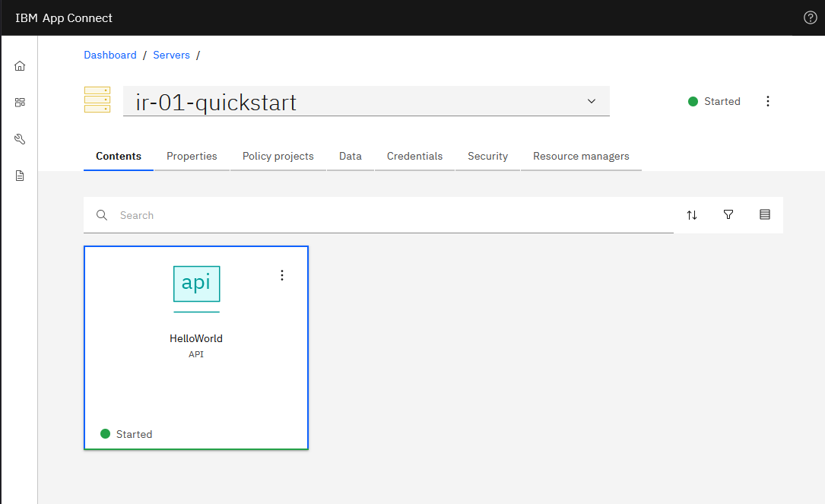
Task: Click the IBM App Connect title
Action: pyautogui.click(x=64, y=18)
